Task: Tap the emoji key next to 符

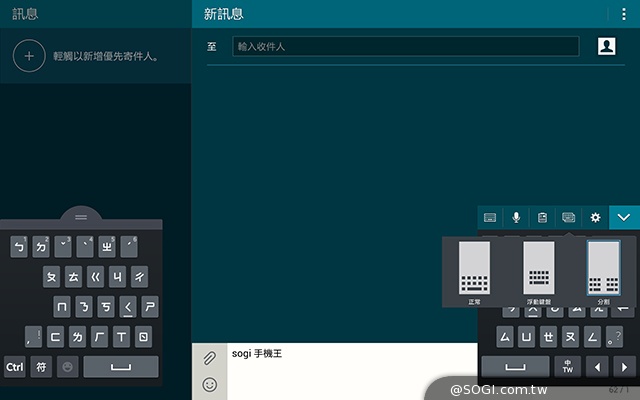Action: 68,367
